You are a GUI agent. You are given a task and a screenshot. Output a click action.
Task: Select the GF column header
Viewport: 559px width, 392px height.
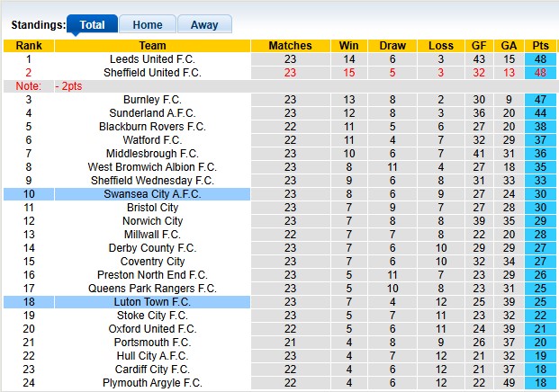pyautogui.click(x=479, y=46)
